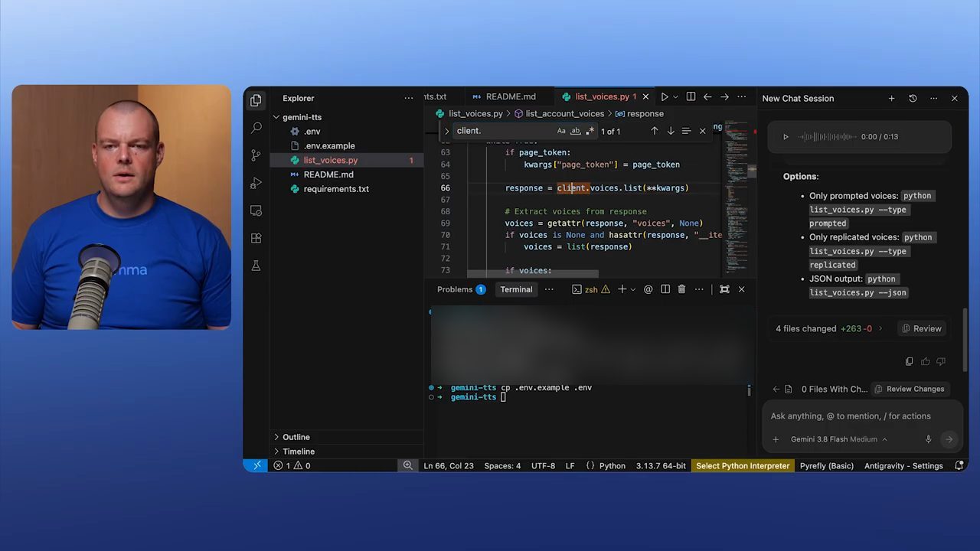Screen dimensions: 980x551
Task: Click the Review Changes button
Action: 910,389
